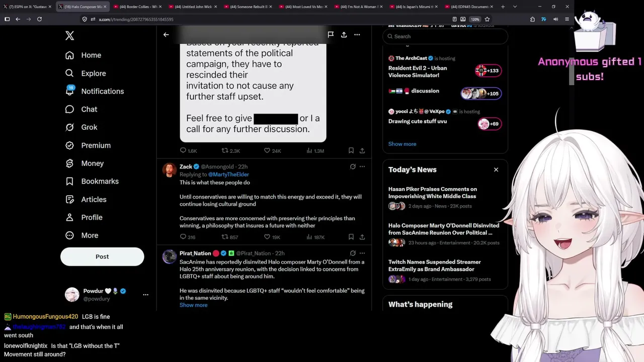The image size is (644, 362).
Task: Repost the tweet with 2.3K reposts
Action: tap(225, 151)
